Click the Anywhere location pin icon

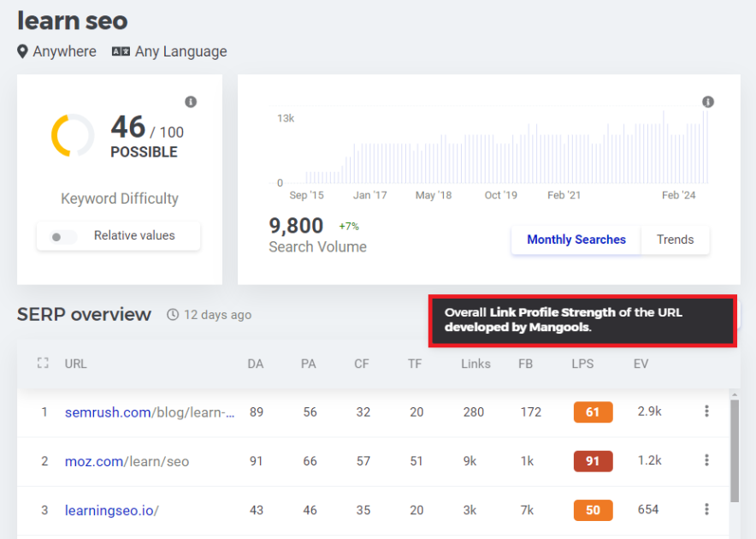click(x=22, y=51)
